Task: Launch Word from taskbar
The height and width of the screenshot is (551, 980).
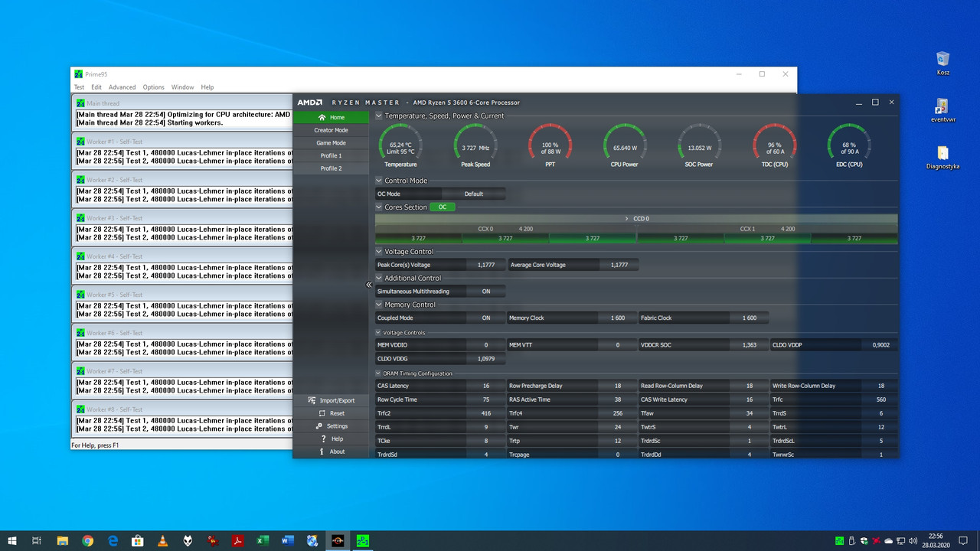Action: coord(287,540)
